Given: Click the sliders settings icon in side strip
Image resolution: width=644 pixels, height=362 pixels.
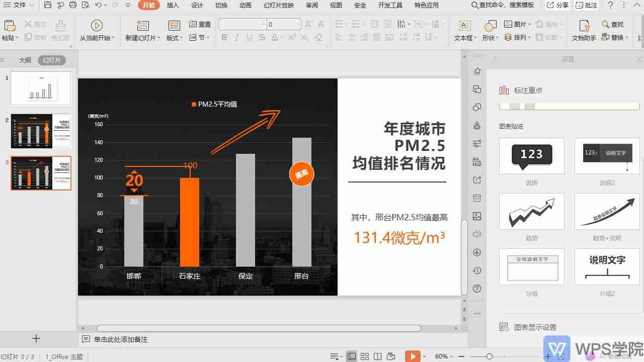Looking at the screenshot, I should pyautogui.click(x=477, y=144).
